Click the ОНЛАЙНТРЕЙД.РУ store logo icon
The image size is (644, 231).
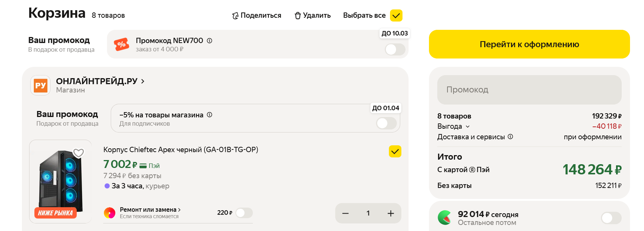pos(40,85)
